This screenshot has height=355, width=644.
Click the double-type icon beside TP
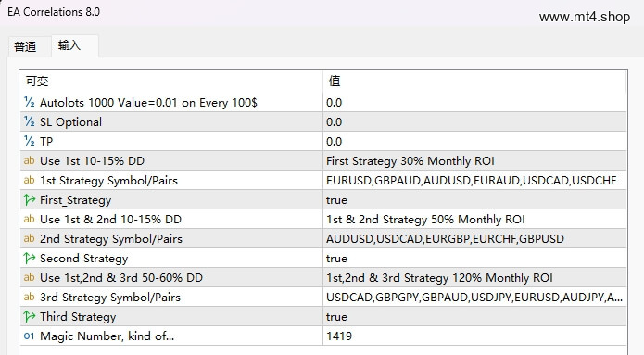pos(29,141)
